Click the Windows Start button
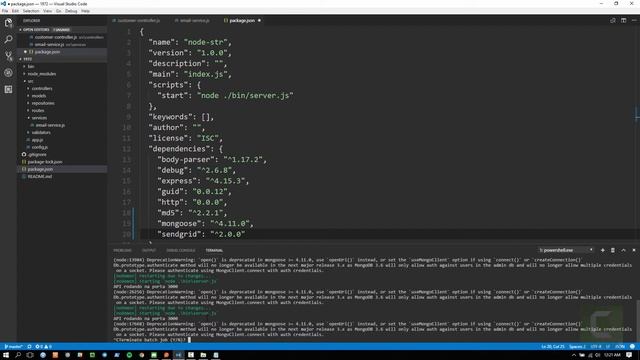This screenshot has width=640, height=360. pos(6,355)
